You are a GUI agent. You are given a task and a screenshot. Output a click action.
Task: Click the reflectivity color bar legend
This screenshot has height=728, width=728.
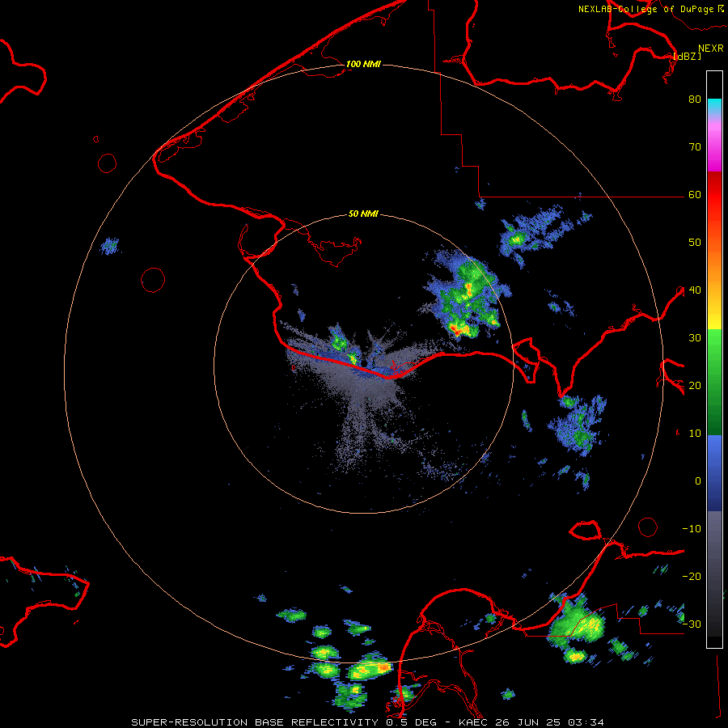click(714, 359)
